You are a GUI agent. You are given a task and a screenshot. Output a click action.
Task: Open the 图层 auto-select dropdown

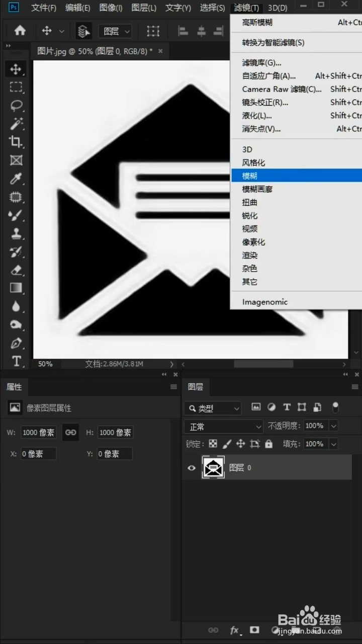click(x=115, y=31)
